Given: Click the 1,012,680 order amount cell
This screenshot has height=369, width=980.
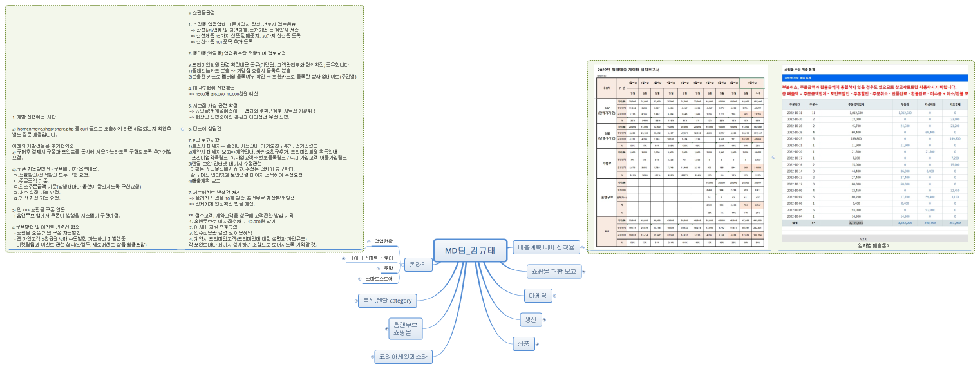Looking at the screenshot, I should pyautogui.click(x=855, y=111).
